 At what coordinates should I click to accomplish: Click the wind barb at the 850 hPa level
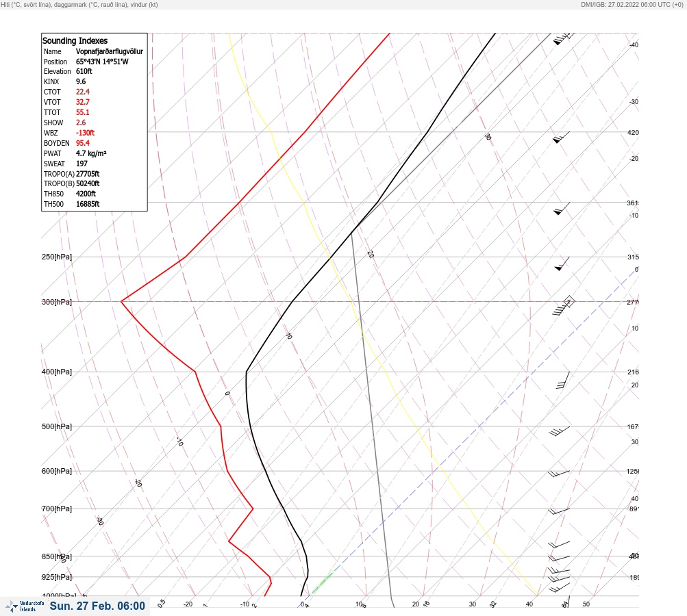(559, 559)
